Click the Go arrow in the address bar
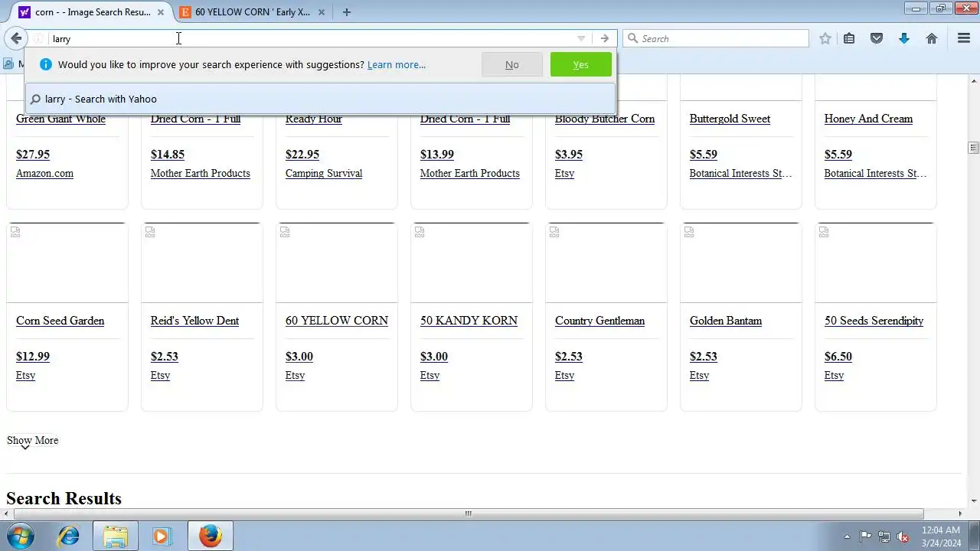This screenshot has height=551, width=980. pyautogui.click(x=605, y=38)
